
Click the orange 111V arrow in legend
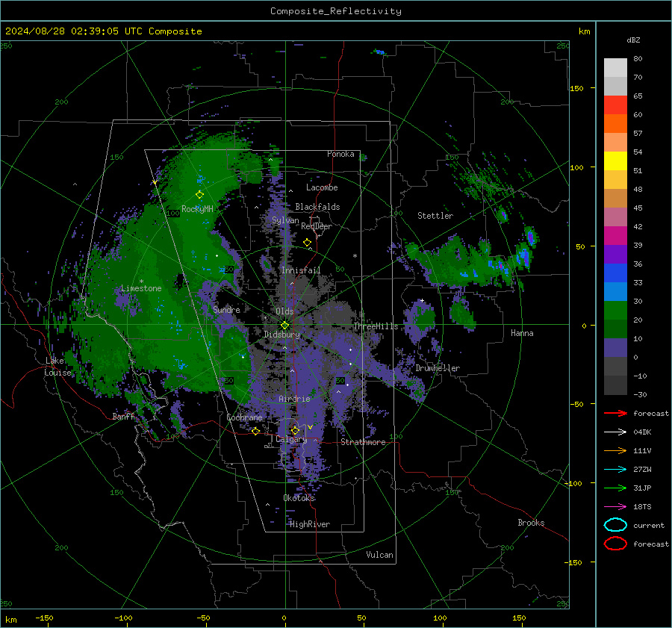click(615, 450)
